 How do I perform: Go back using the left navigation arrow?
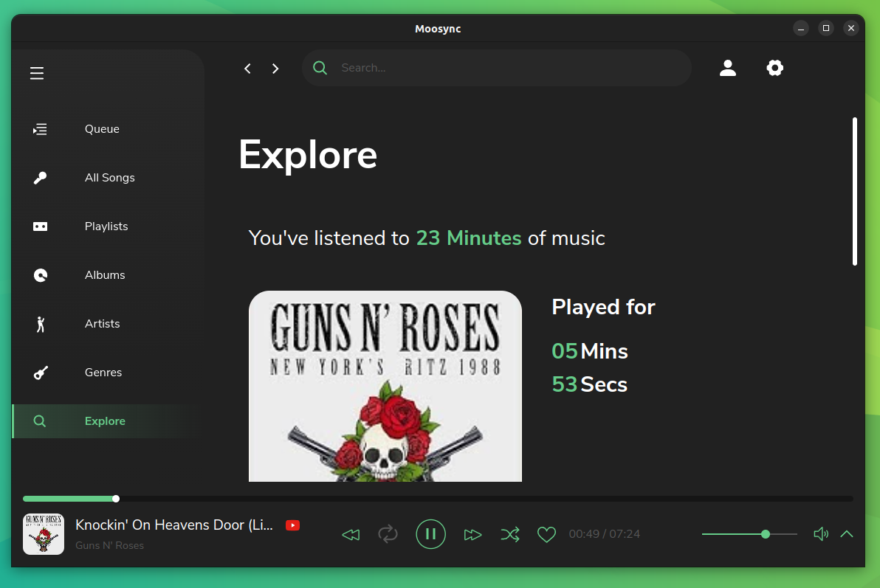(247, 68)
